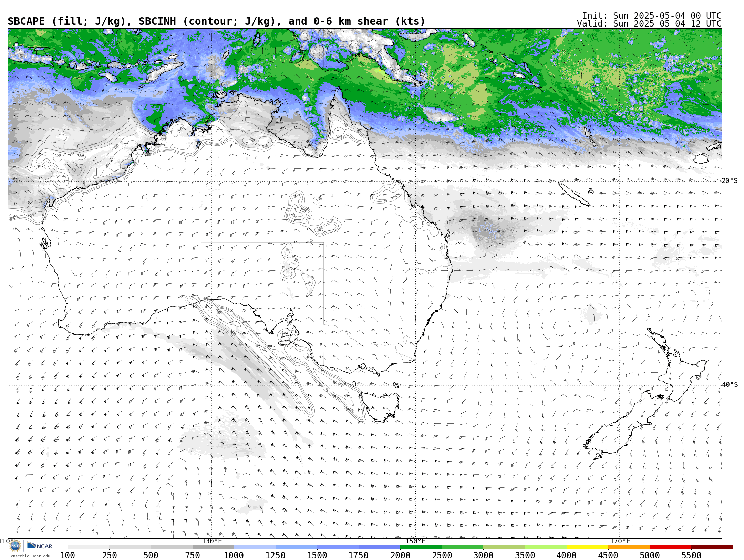This screenshot has width=744, height=560.
Task: Click the SBCAPE, SBCINH and shear map title
Action: pos(216,21)
